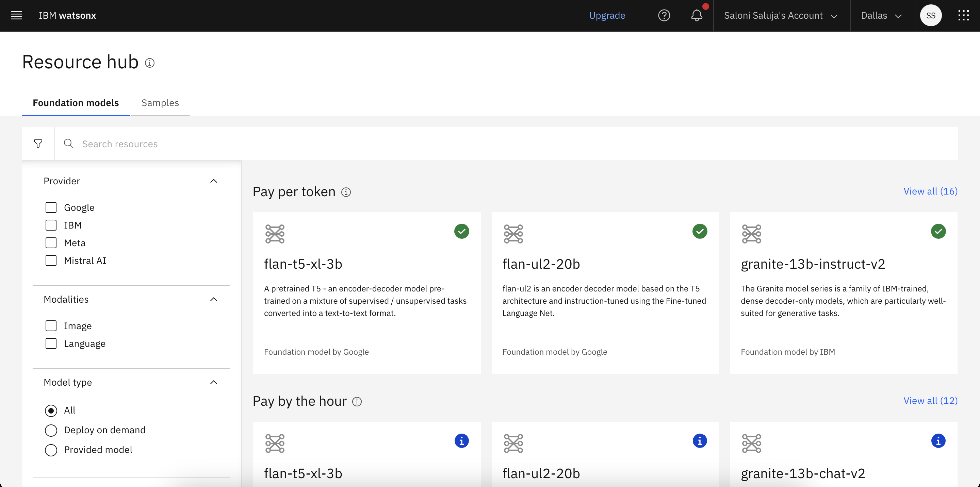The image size is (980, 487).
Task: Enable the Language modality checkbox
Action: click(51, 343)
